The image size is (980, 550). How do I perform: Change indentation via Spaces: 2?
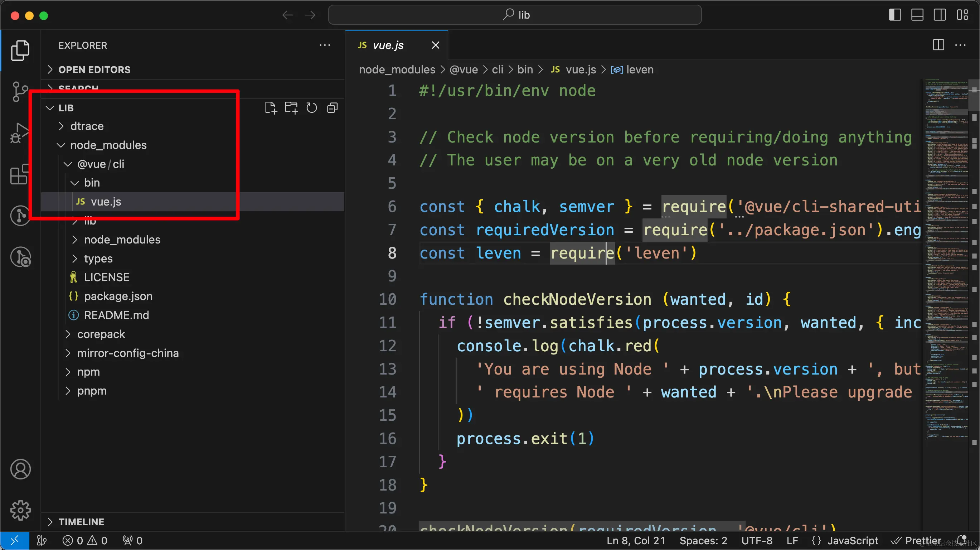coord(703,540)
